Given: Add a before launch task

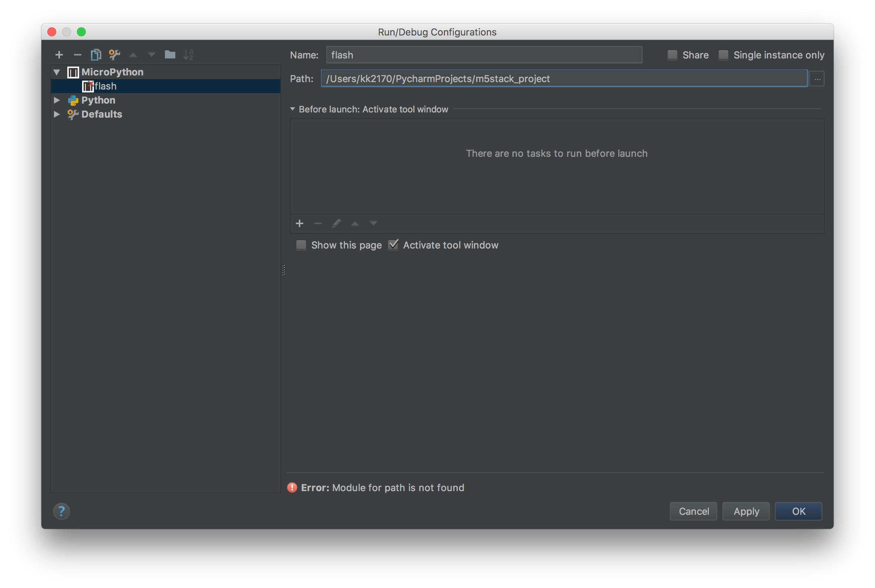Looking at the screenshot, I should [299, 223].
